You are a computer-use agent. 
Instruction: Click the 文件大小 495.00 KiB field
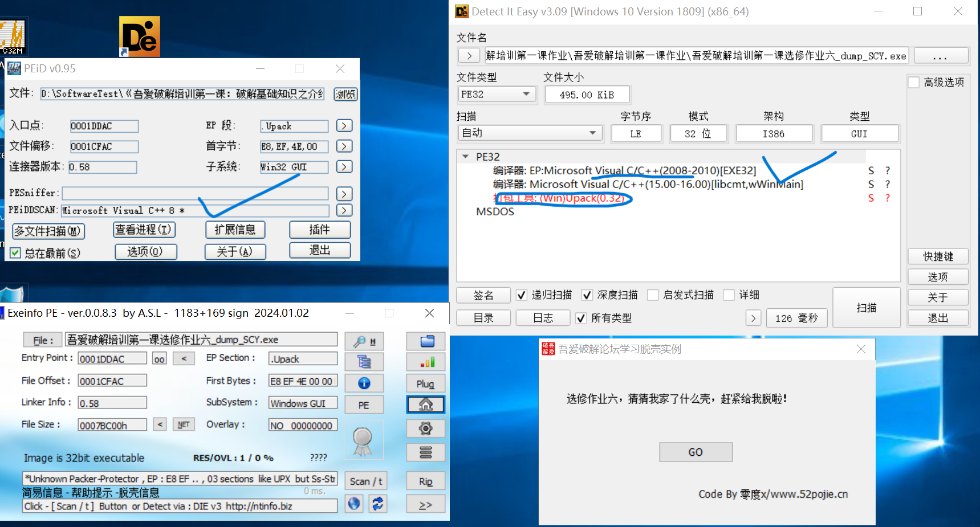587,95
